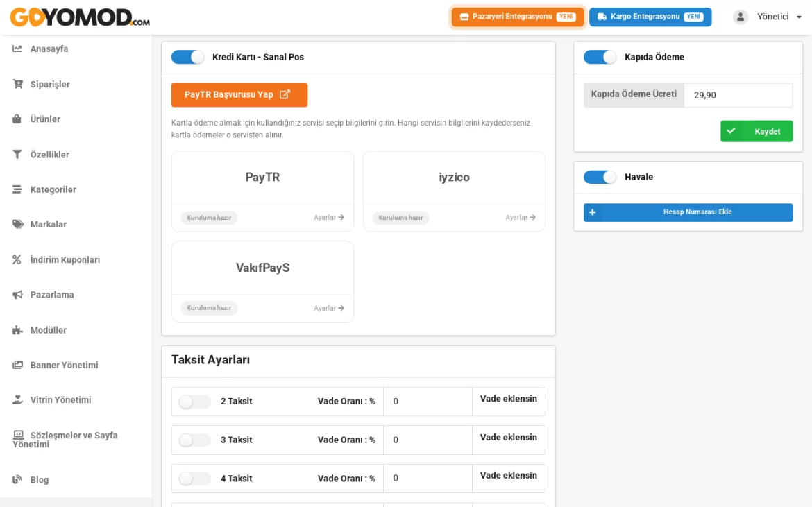812x507 pixels.
Task: Click the Kapıda Ödeme Ücreti input field
Action: pos(738,95)
